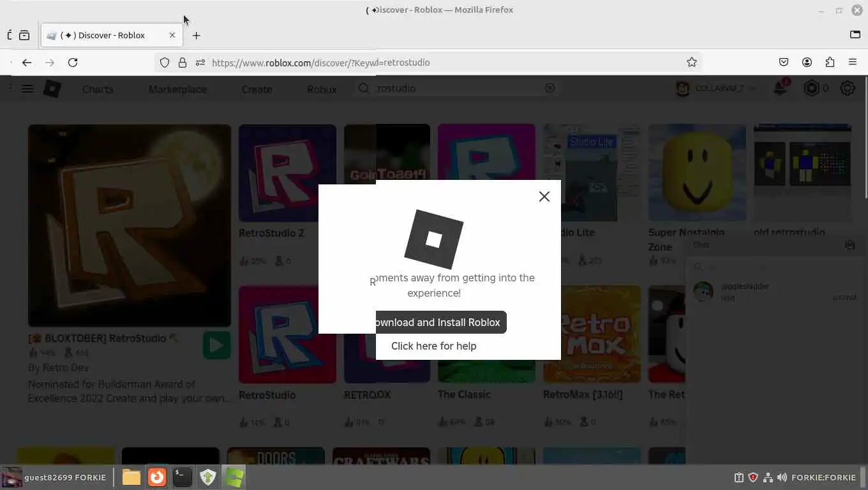Open COLLABVM profile avatar

[682, 89]
